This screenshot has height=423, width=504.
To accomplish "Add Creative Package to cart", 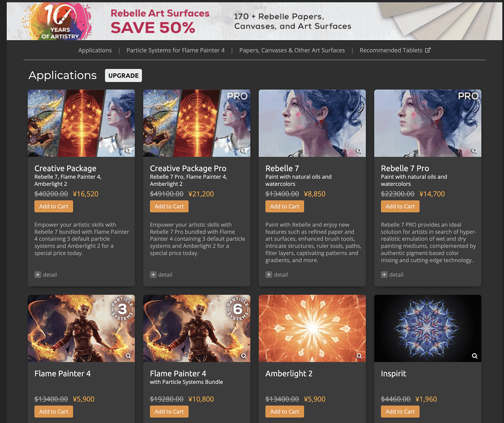I will coord(54,206).
